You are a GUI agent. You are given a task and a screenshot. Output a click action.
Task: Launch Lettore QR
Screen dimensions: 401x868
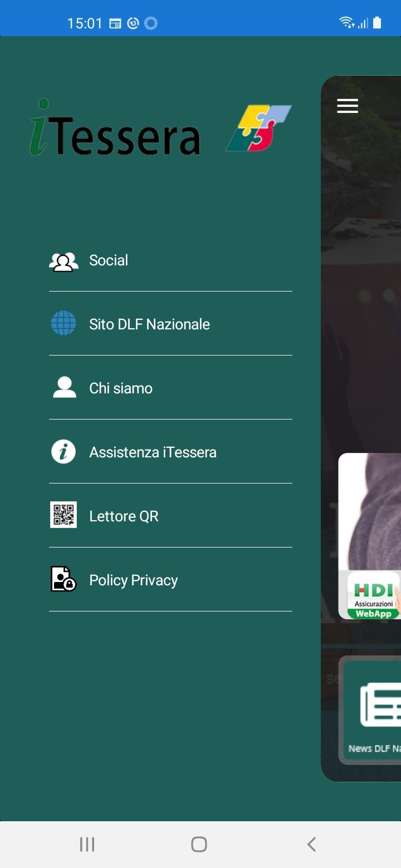(x=170, y=516)
